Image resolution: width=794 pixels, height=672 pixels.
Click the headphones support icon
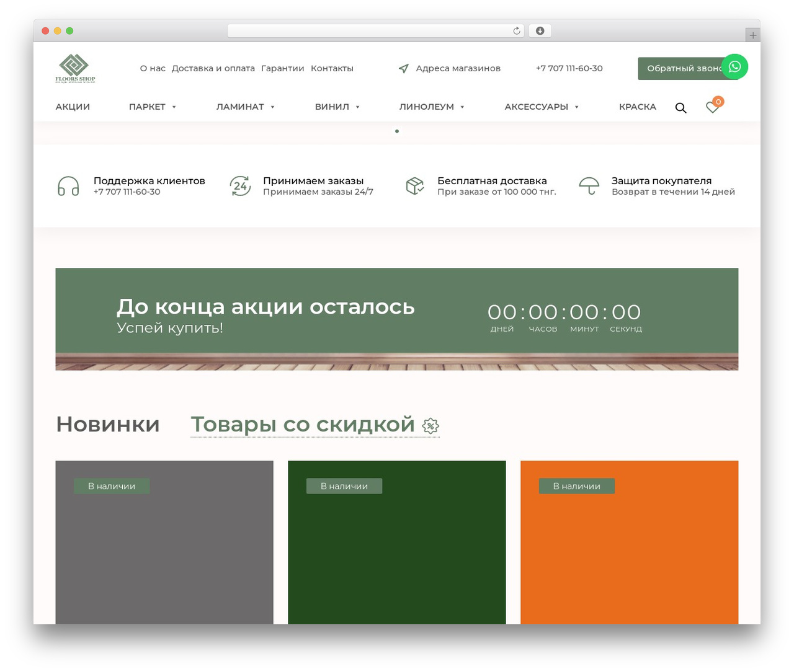click(x=68, y=186)
